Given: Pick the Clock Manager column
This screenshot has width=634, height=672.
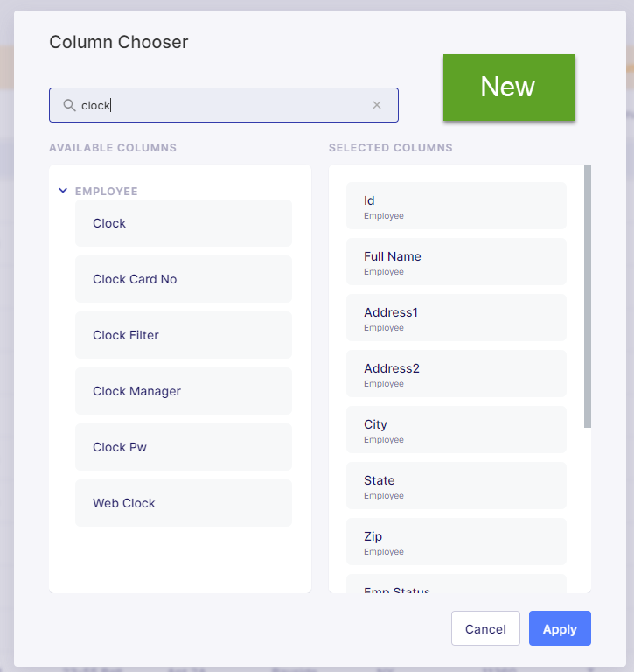Looking at the screenshot, I should 184,391.
